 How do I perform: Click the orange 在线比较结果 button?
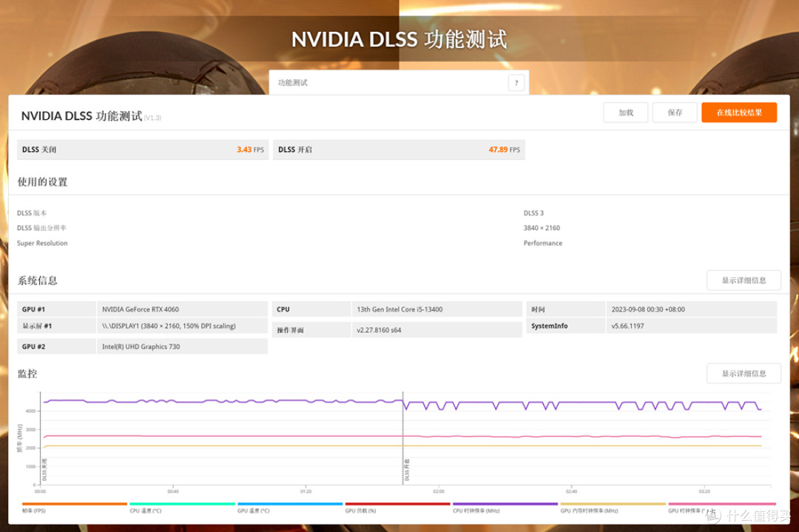pos(739,112)
